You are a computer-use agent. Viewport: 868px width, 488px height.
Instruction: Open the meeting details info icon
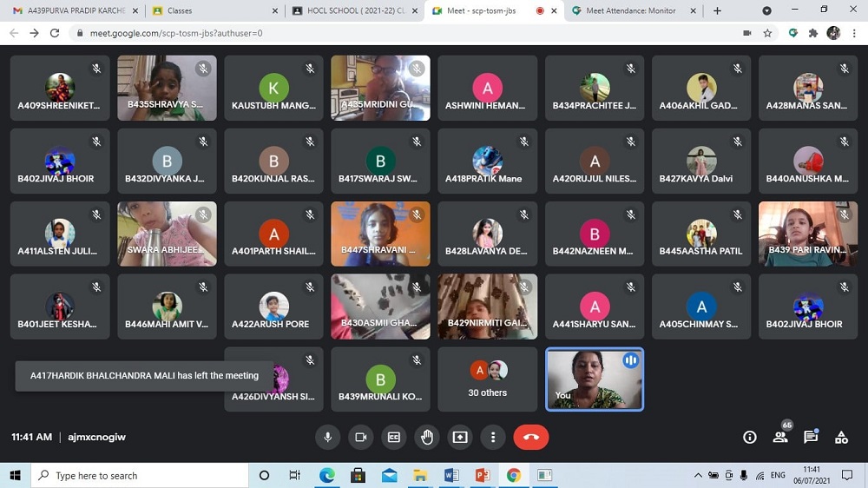tap(750, 438)
